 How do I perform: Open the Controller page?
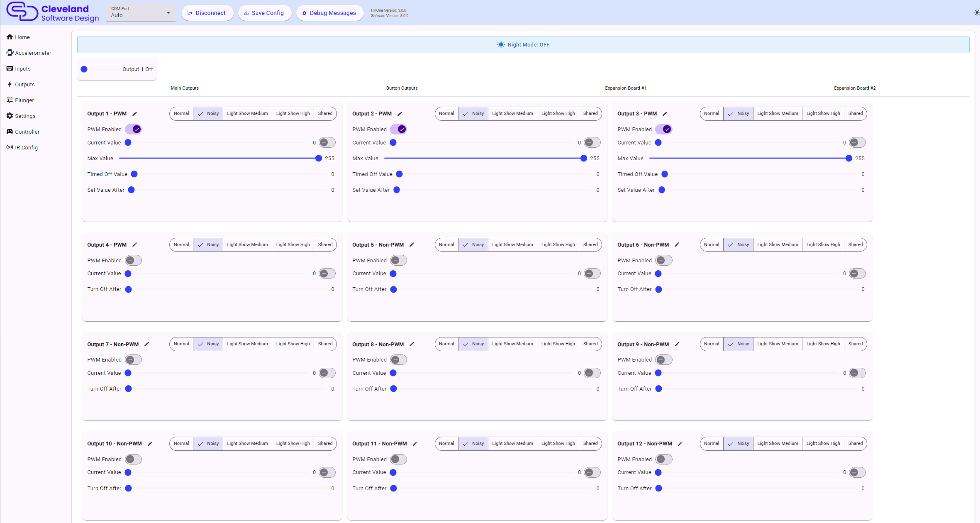click(23, 132)
